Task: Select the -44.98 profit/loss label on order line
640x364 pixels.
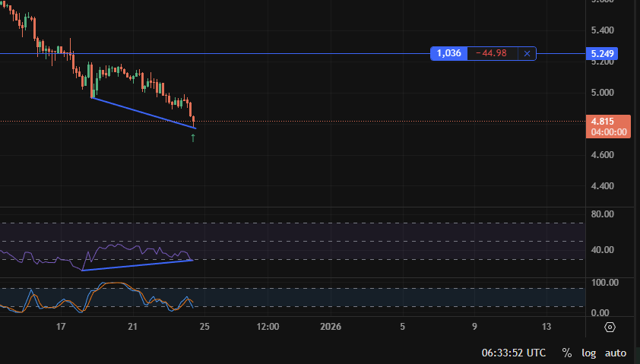Action: pyautogui.click(x=492, y=53)
